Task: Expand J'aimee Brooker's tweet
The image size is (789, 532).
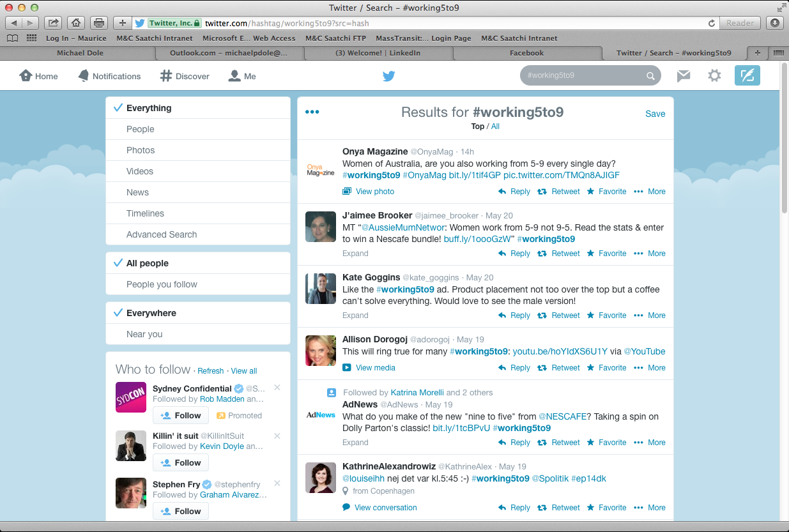Action: 355,254
